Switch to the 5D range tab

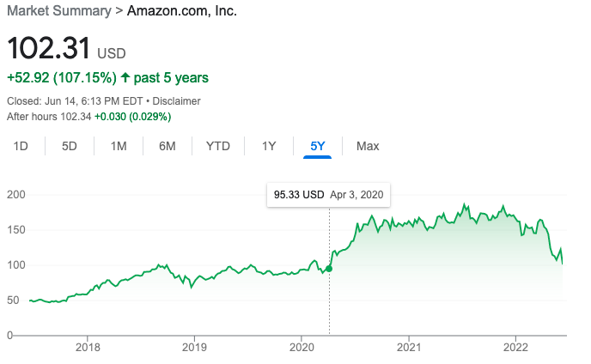(70, 146)
